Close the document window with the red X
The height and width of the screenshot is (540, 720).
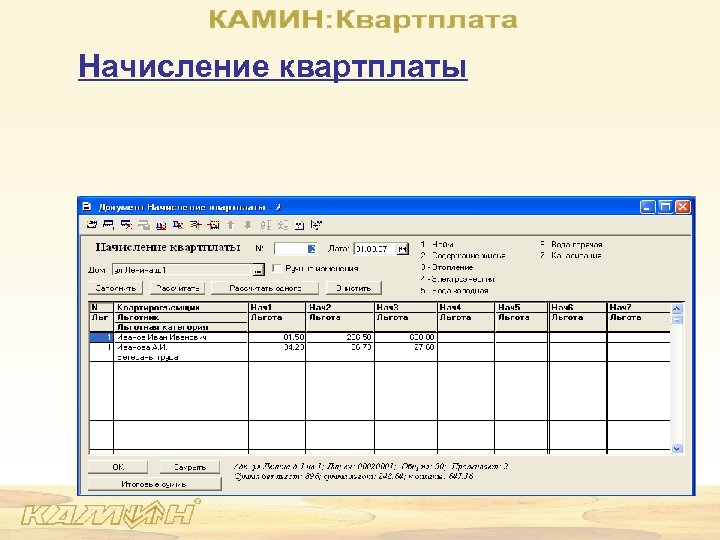pyautogui.click(x=682, y=207)
